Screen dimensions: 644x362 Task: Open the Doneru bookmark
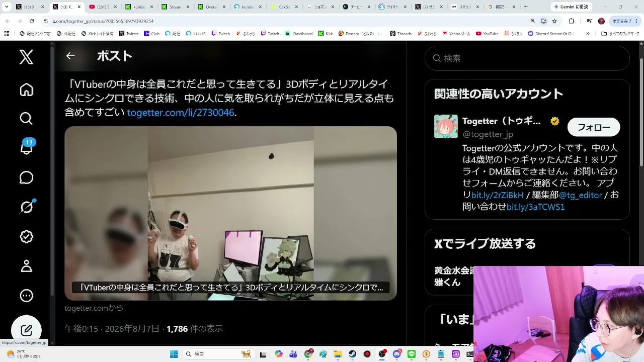(x=360, y=34)
